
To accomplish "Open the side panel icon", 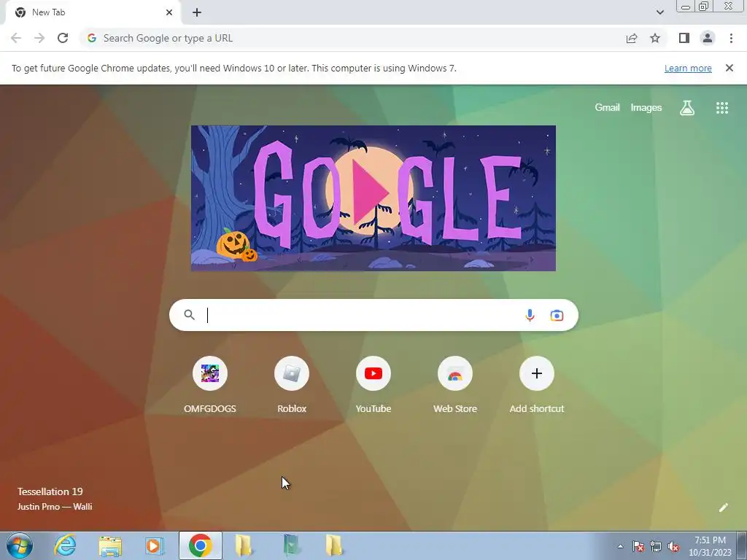I will (x=684, y=38).
